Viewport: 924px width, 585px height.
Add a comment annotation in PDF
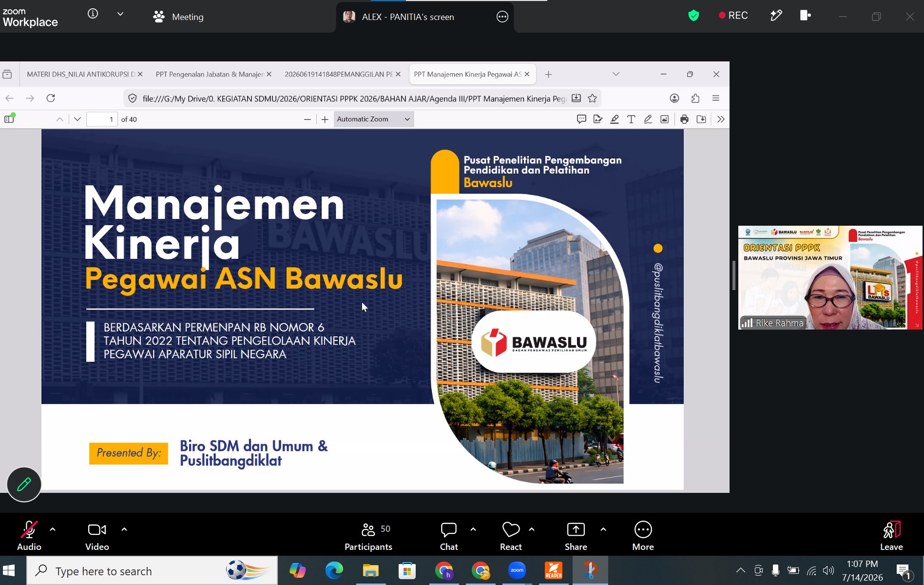pos(581,119)
